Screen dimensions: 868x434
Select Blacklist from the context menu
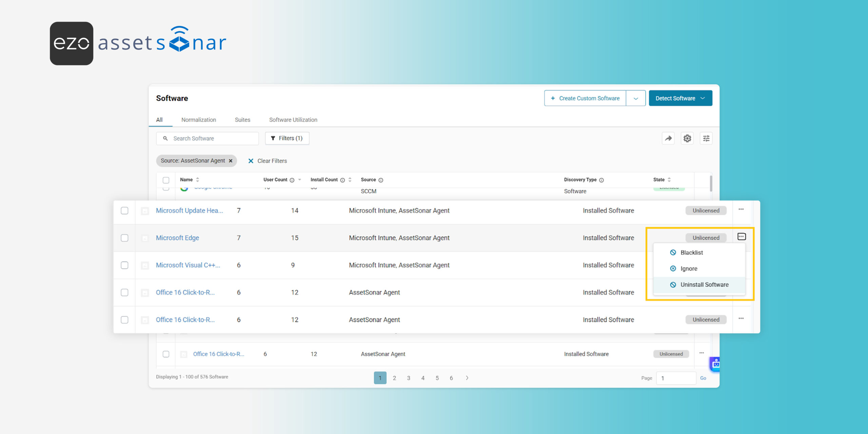[x=699, y=253]
